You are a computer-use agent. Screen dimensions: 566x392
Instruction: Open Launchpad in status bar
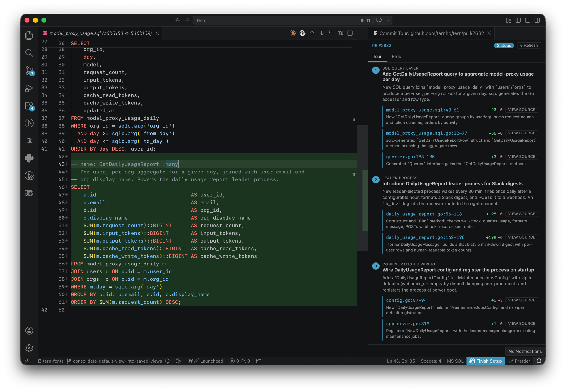point(206,361)
